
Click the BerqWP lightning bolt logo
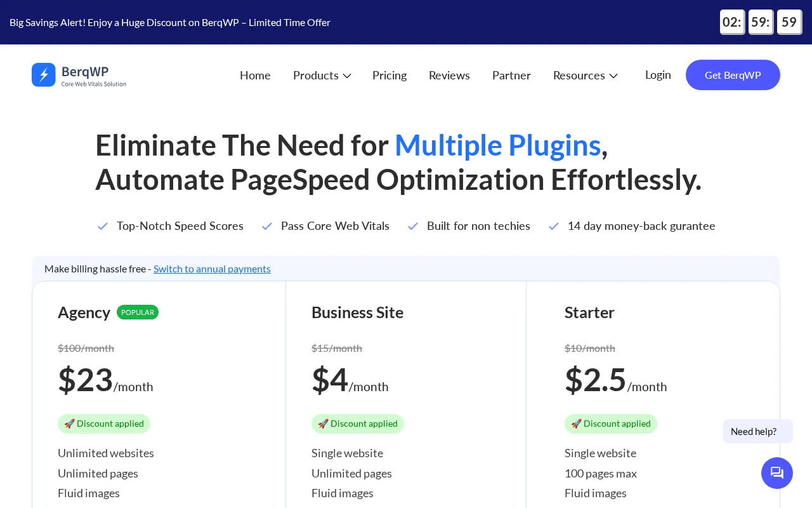[44, 75]
